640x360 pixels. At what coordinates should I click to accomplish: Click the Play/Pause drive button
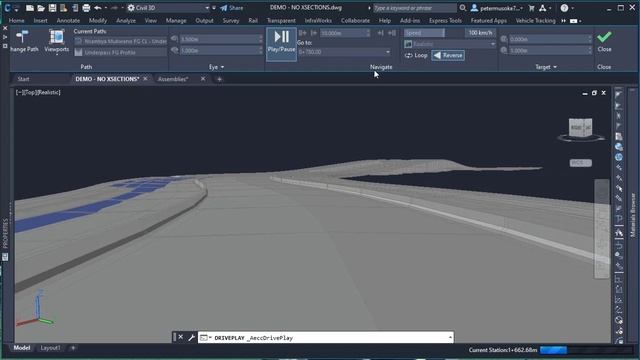click(281, 44)
